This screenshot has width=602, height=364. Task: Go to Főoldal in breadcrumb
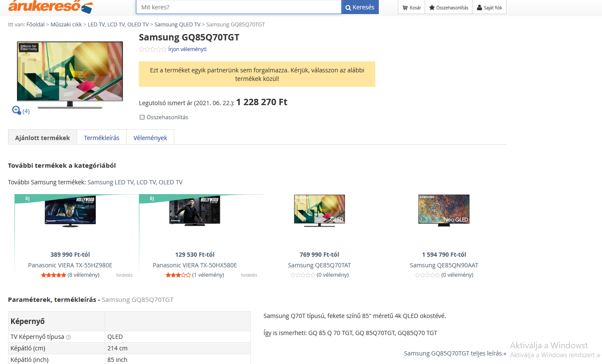[x=35, y=25]
